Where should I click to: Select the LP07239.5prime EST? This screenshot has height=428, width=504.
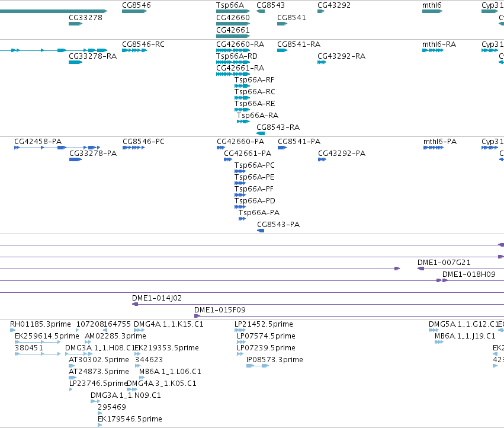[240, 354]
